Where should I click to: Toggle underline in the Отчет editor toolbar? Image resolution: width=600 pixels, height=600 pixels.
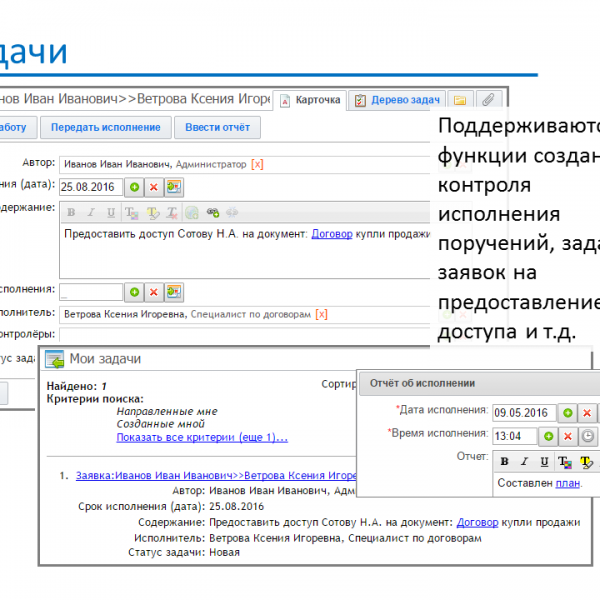pyautogui.click(x=543, y=461)
